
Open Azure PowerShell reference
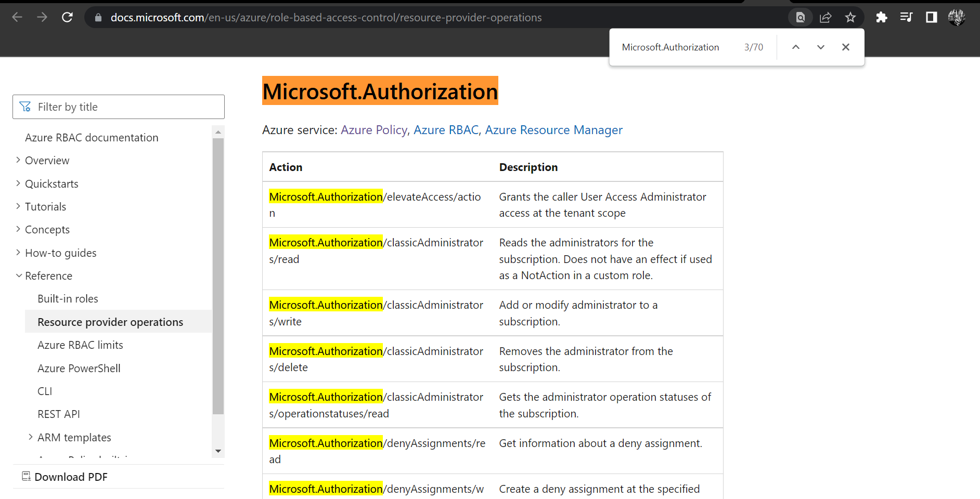pyautogui.click(x=79, y=368)
